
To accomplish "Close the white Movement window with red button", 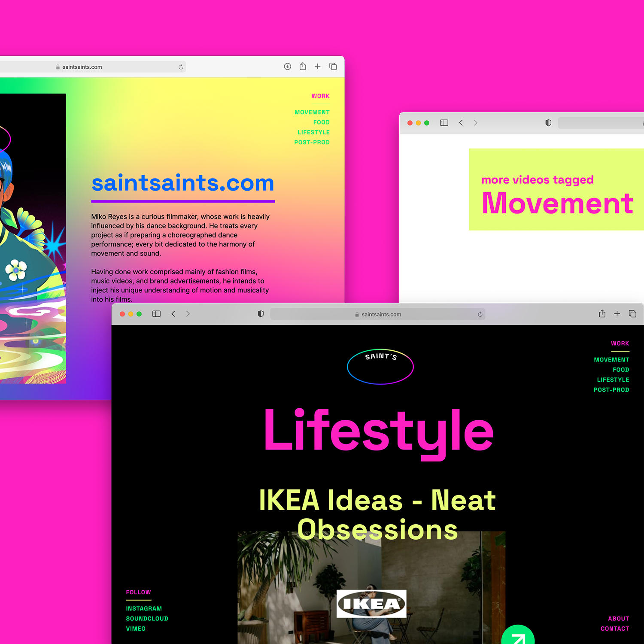I will coord(410,123).
